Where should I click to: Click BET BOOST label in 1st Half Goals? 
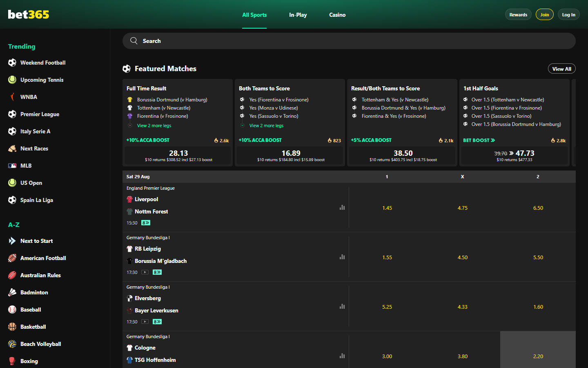pyautogui.click(x=479, y=140)
